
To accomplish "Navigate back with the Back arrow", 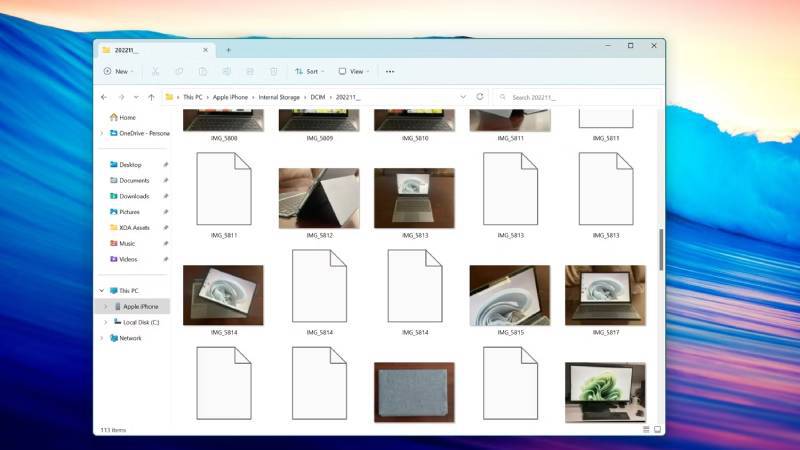I will tap(104, 97).
